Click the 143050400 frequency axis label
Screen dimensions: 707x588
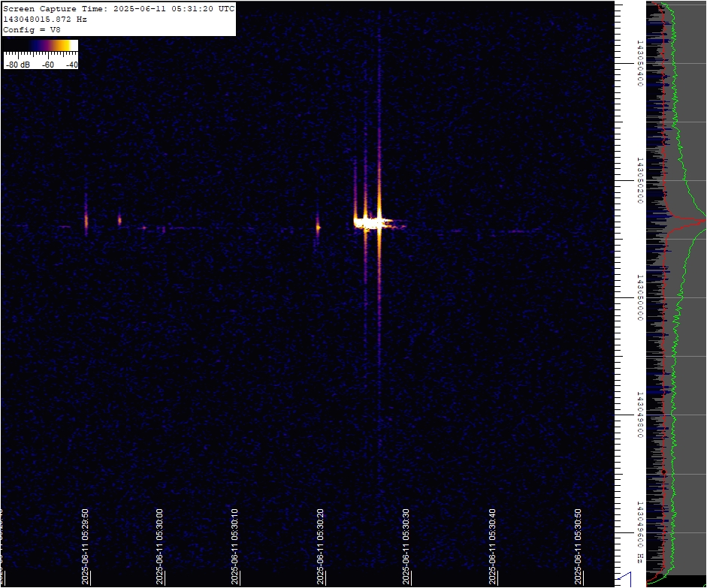pyautogui.click(x=639, y=63)
